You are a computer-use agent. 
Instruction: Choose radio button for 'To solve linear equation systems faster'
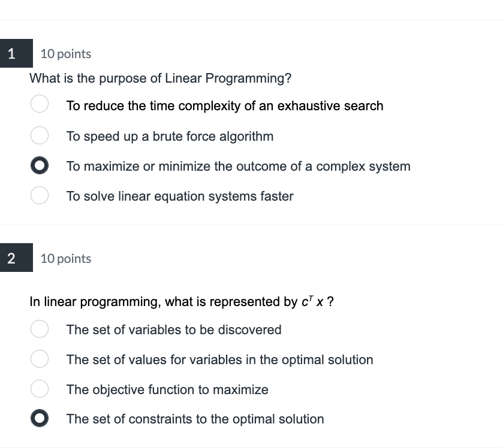[40, 195]
